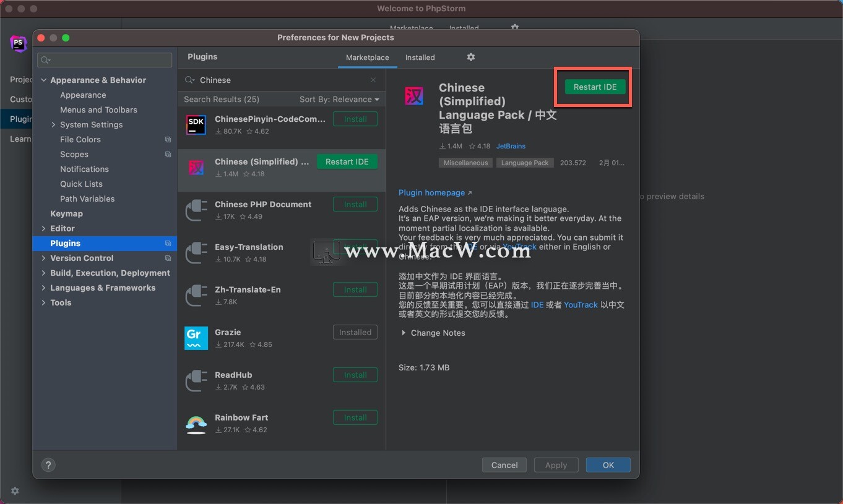Image resolution: width=843 pixels, height=504 pixels.
Task: Install Zh-Translate-En plugin
Action: pyautogui.click(x=355, y=290)
